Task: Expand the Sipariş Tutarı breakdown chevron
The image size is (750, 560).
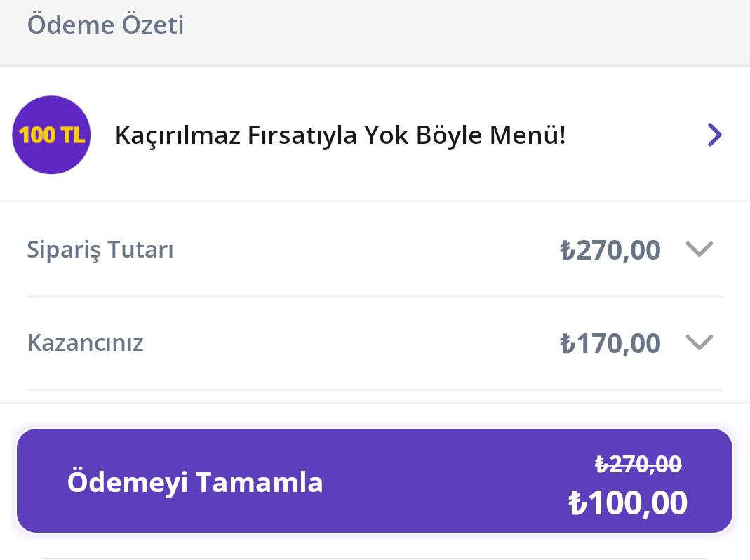Action: pyautogui.click(x=699, y=249)
